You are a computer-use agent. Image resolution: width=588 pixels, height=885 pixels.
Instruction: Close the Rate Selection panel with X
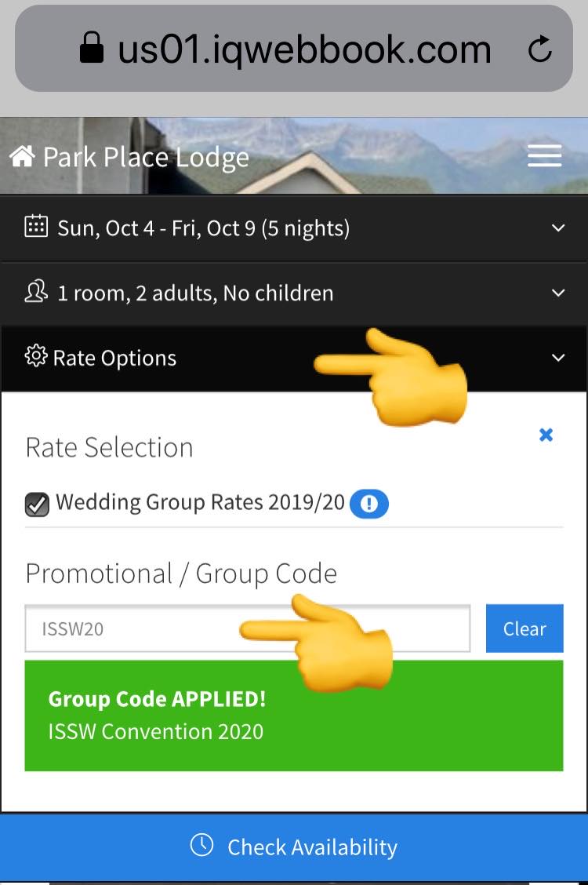546,435
